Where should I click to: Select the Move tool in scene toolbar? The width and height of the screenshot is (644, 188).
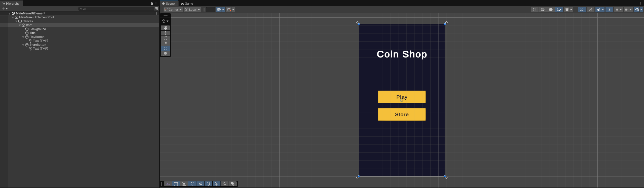[x=166, y=33]
